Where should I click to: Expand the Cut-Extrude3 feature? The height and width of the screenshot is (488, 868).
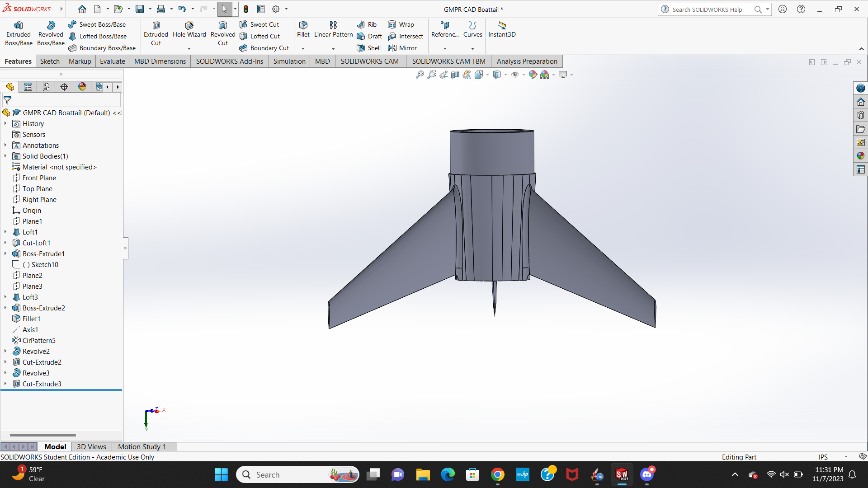click(x=5, y=384)
